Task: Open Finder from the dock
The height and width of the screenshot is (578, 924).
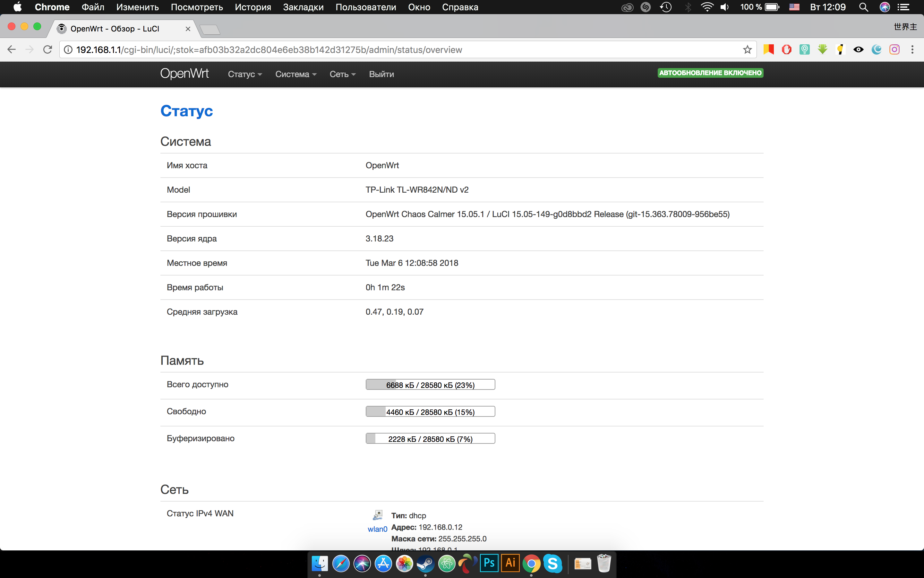Action: tap(320, 564)
